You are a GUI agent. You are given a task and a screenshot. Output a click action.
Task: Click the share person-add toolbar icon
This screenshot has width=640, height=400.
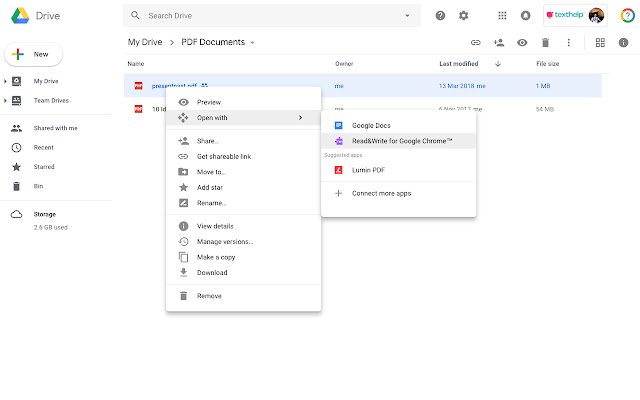pos(499,42)
